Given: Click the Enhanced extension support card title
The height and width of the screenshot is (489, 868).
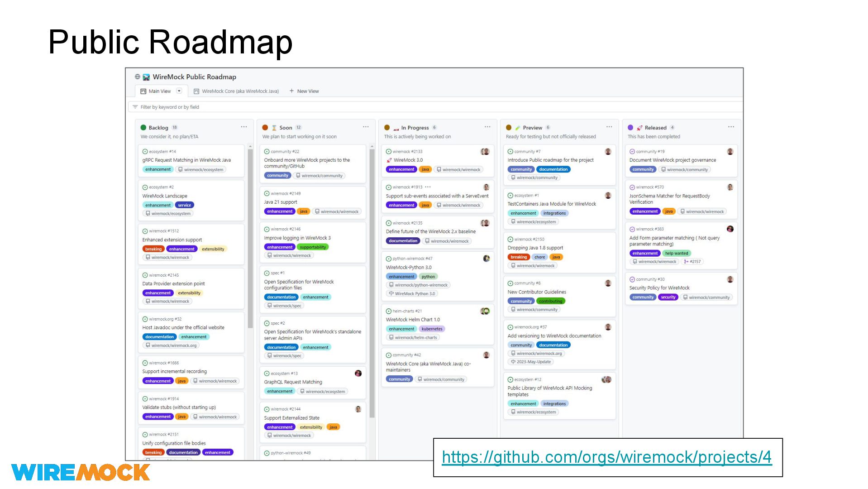Looking at the screenshot, I should tap(172, 240).
